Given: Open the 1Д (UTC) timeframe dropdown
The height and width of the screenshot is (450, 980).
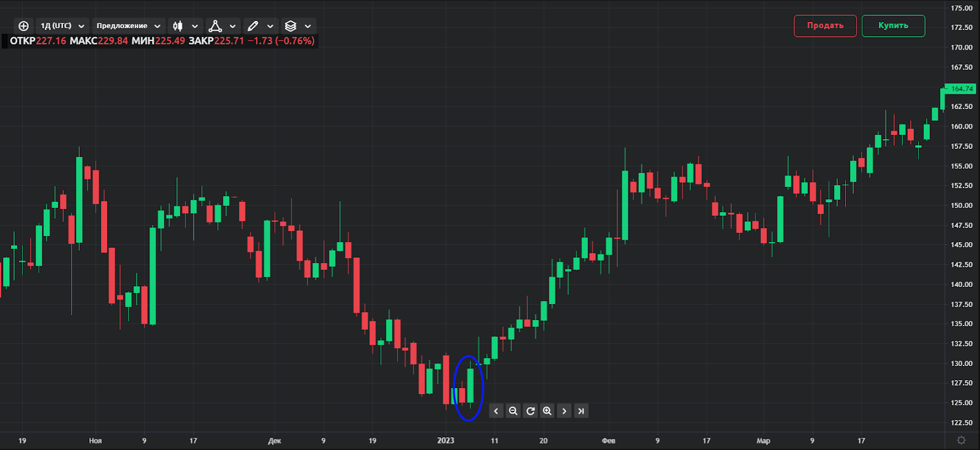Looking at the screenshot, I should pos(62,26).
